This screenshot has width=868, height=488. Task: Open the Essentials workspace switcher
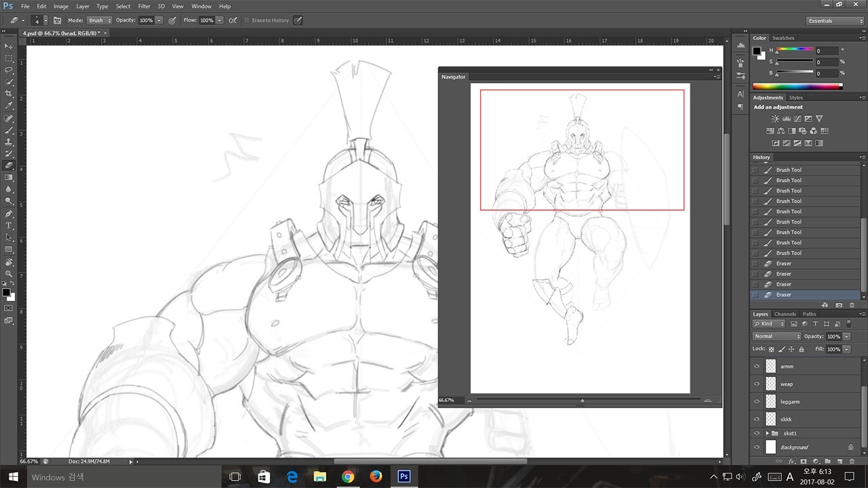[x=835, y=21]
